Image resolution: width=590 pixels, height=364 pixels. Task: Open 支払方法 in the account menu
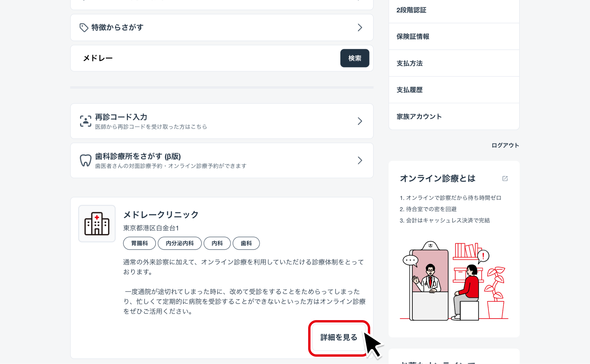[x=454, y=63]
